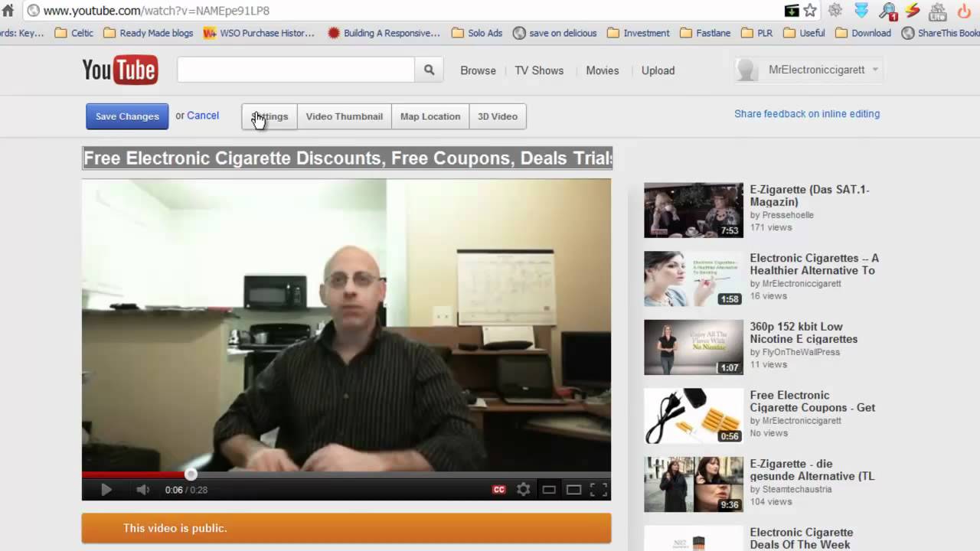Viewport: 980px width, 551px height.
Task: Click the Save Changes button
Action: point(127,116)
